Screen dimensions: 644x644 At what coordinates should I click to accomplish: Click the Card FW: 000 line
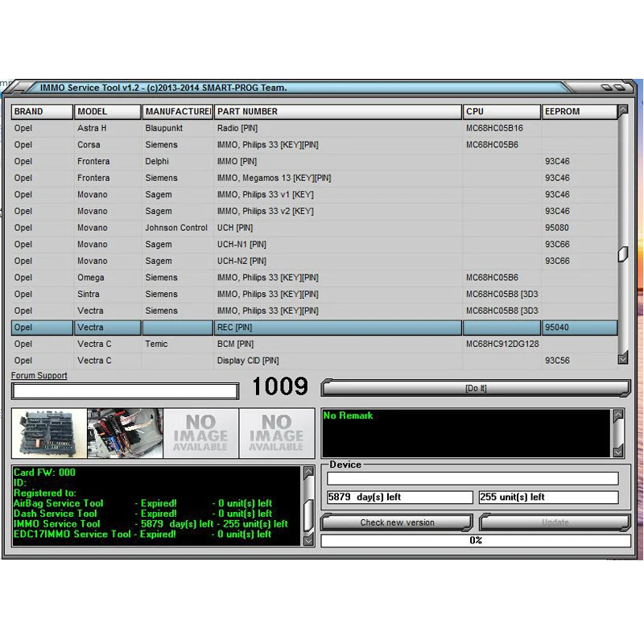(x=44, y=473)
